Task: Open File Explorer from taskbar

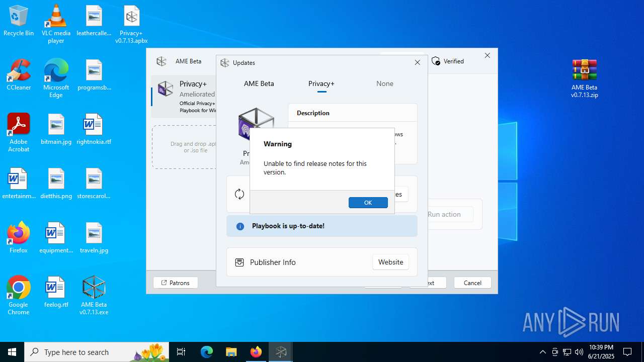Action: click(x=231, y=352)
